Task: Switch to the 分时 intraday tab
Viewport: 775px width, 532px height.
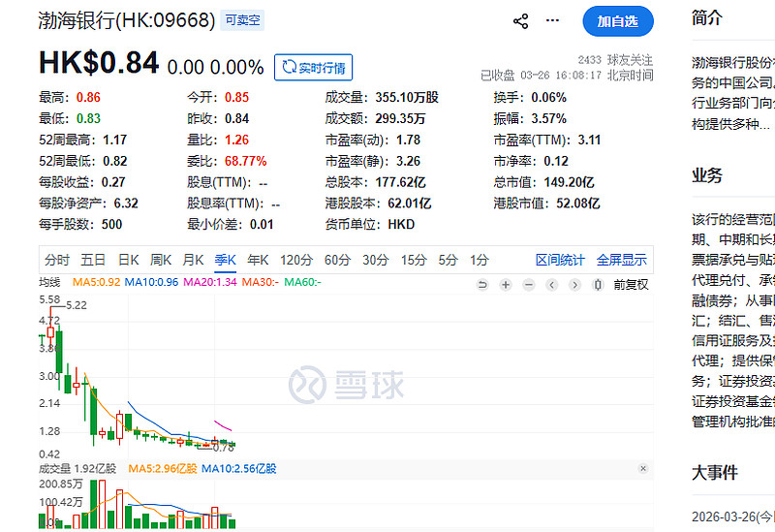Action: (57, 260)
